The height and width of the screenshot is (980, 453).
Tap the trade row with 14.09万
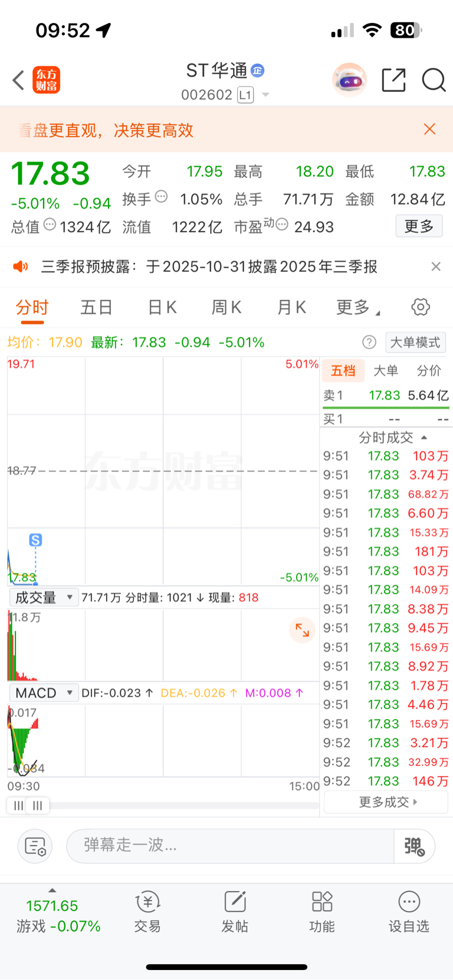pos(386,590)
